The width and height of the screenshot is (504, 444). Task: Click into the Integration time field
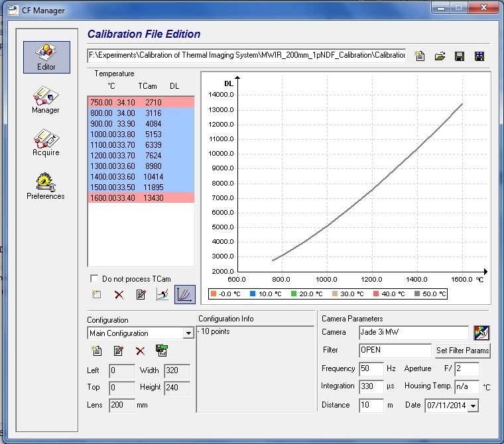coord(371,386)
